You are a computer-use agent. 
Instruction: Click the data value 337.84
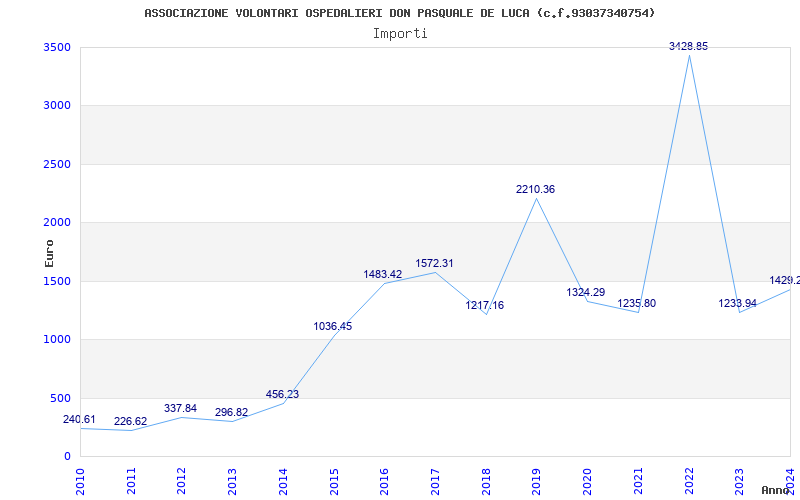coord(180,408)
